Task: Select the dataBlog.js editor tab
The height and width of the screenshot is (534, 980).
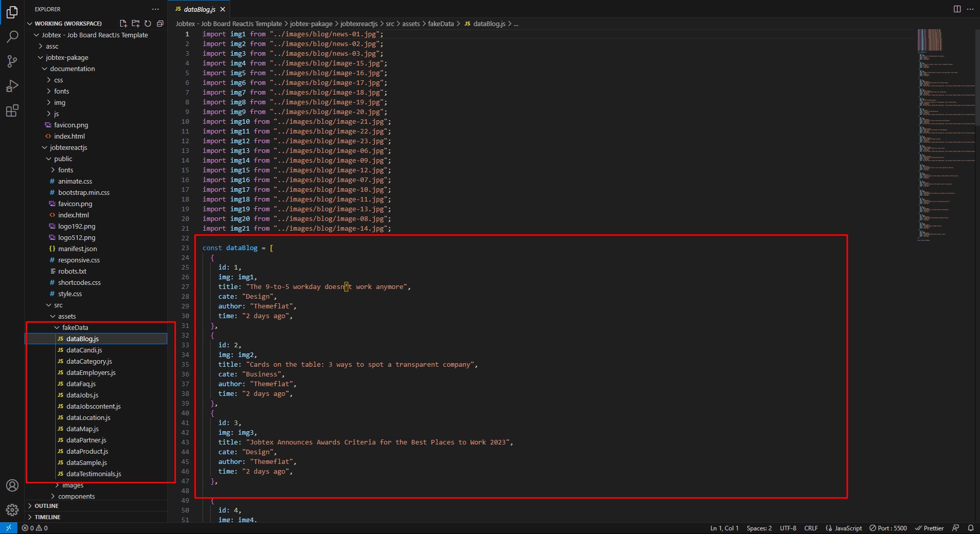Action: [199, 9]
